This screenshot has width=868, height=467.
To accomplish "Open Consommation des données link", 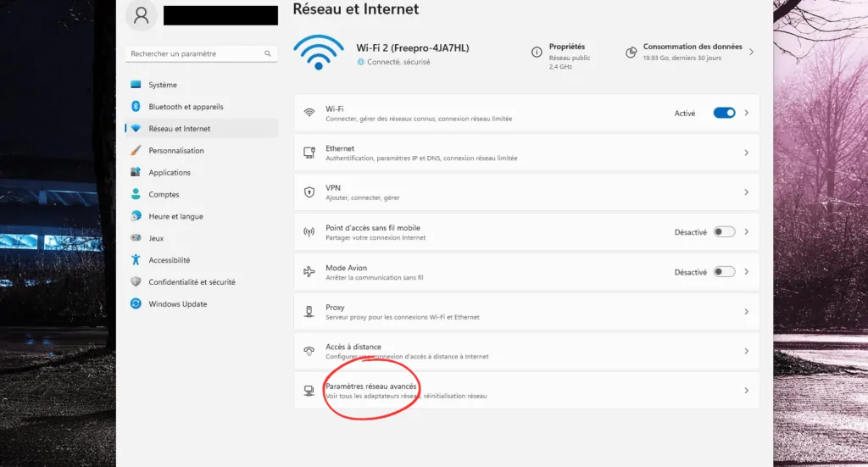I will [x=693, y=47].
